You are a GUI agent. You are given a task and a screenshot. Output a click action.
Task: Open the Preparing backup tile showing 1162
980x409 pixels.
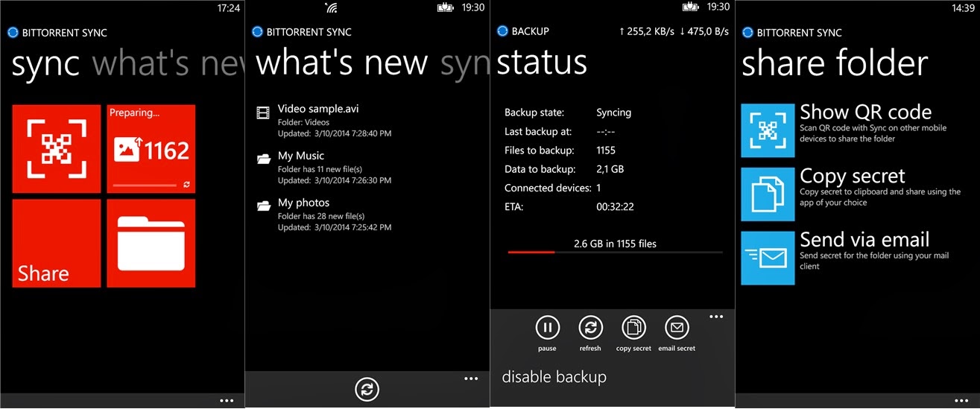pos(151,149)
